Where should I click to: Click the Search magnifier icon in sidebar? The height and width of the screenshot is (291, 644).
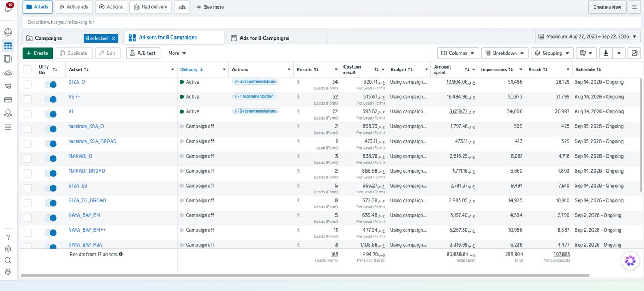8,260
